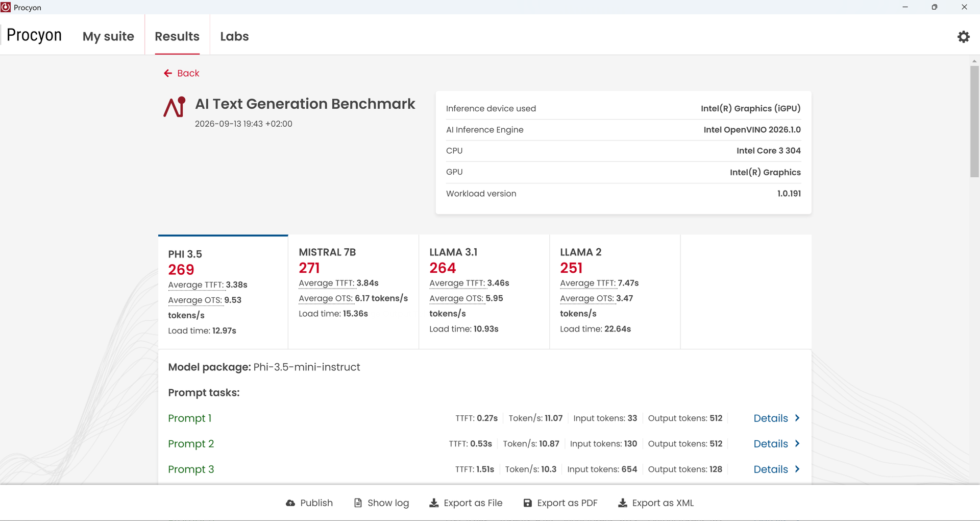Click the scrollbar up arrow
The width and height of the screenshot is (980, 521).
[x=974, y=61]
